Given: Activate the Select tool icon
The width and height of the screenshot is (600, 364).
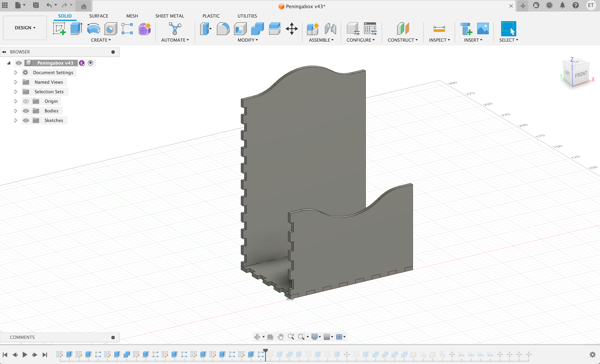Looking at the screenshot, I should click(509, 29).
